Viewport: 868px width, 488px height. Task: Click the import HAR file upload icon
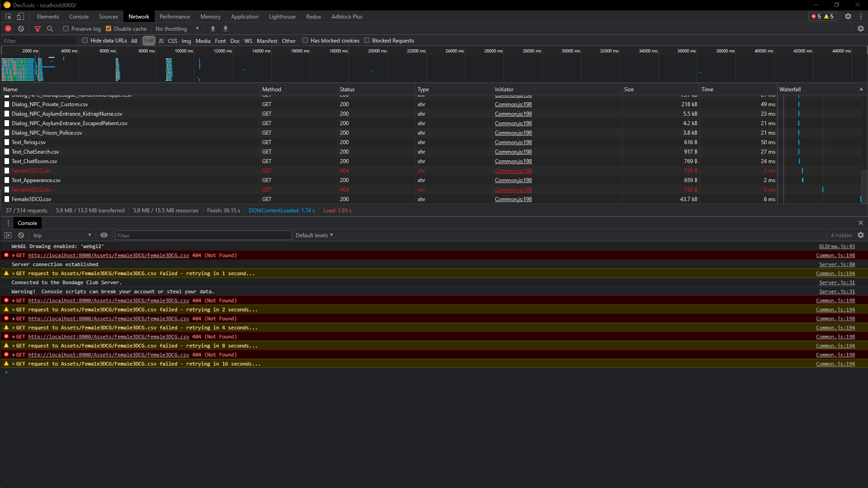tap(213, 28)
